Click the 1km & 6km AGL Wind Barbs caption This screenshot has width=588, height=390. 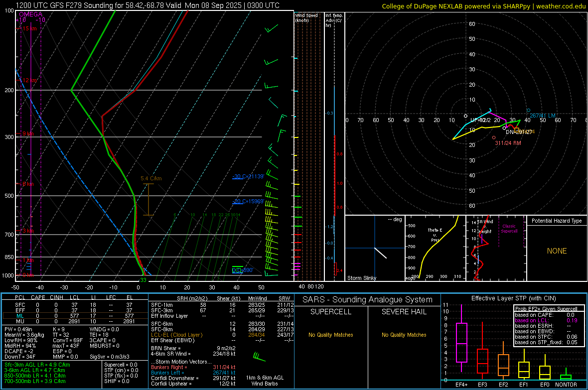tap(265, 381)
